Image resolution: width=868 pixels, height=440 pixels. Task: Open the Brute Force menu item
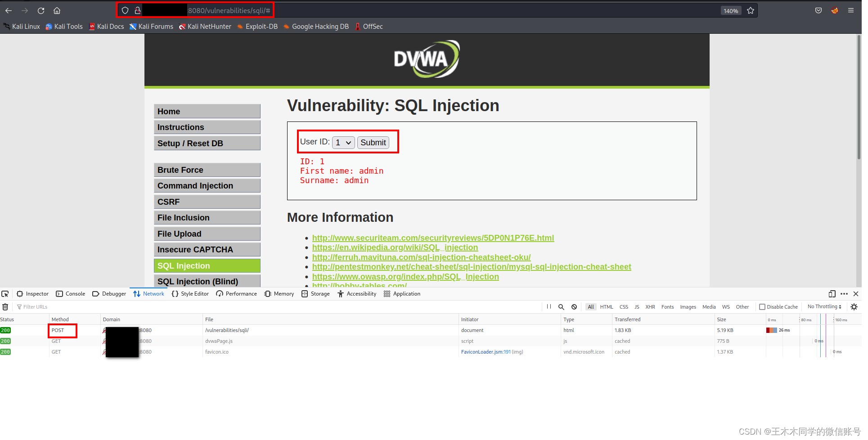point(207,170)
